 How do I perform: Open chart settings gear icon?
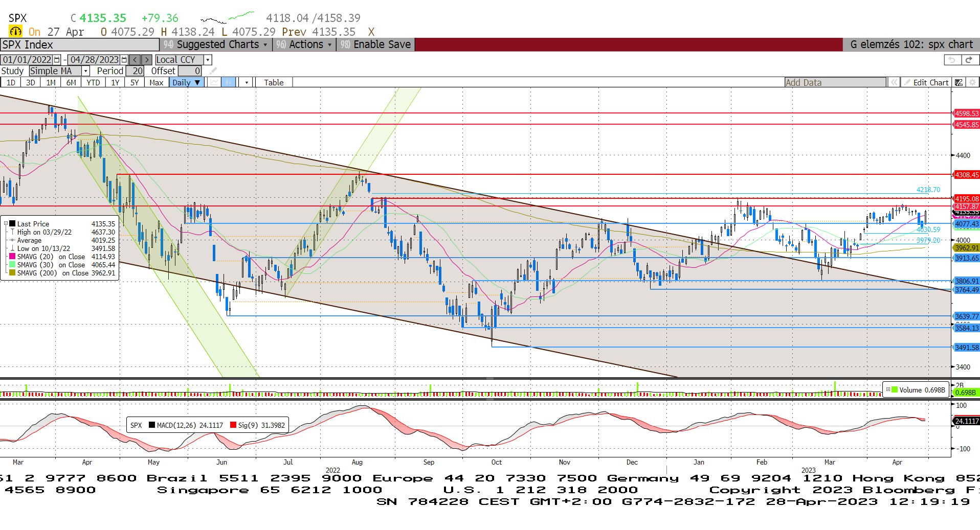pos(972,82)
